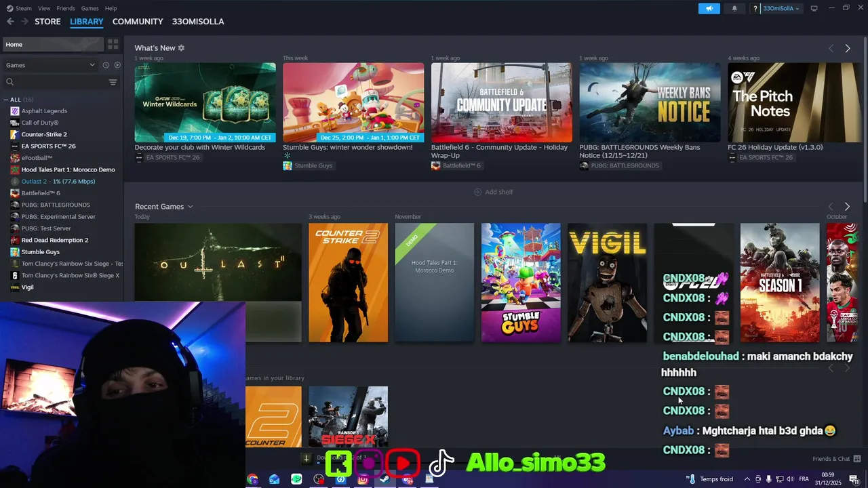868x488 pixels.
Task: Switch to the STORE tab
Action: point(47,22)
